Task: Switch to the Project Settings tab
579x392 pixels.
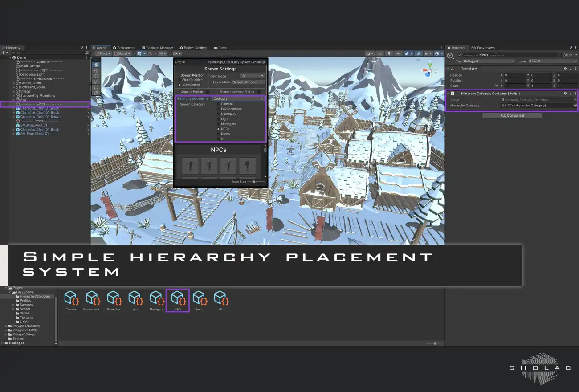Action: [193, 48]
